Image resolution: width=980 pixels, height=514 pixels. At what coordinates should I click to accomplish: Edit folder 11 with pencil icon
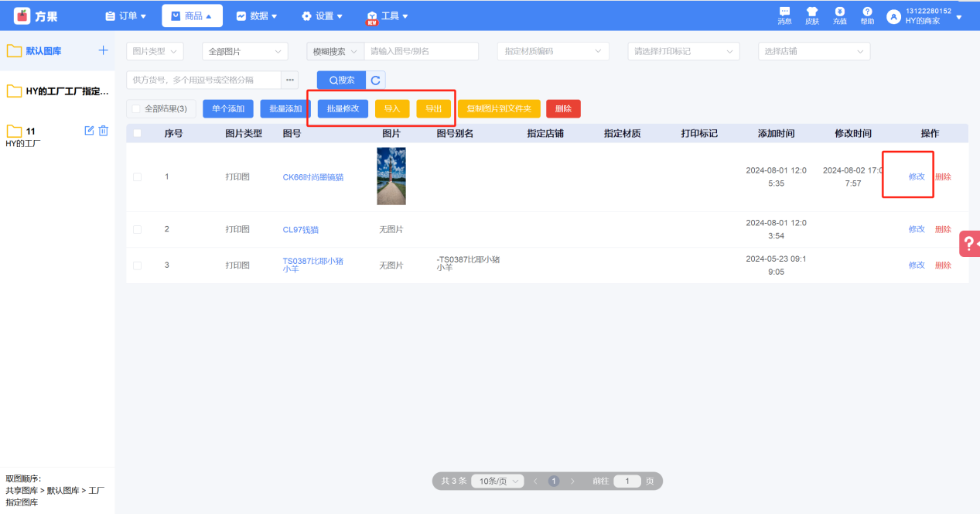pyautogui.click(x=89, y=131)
